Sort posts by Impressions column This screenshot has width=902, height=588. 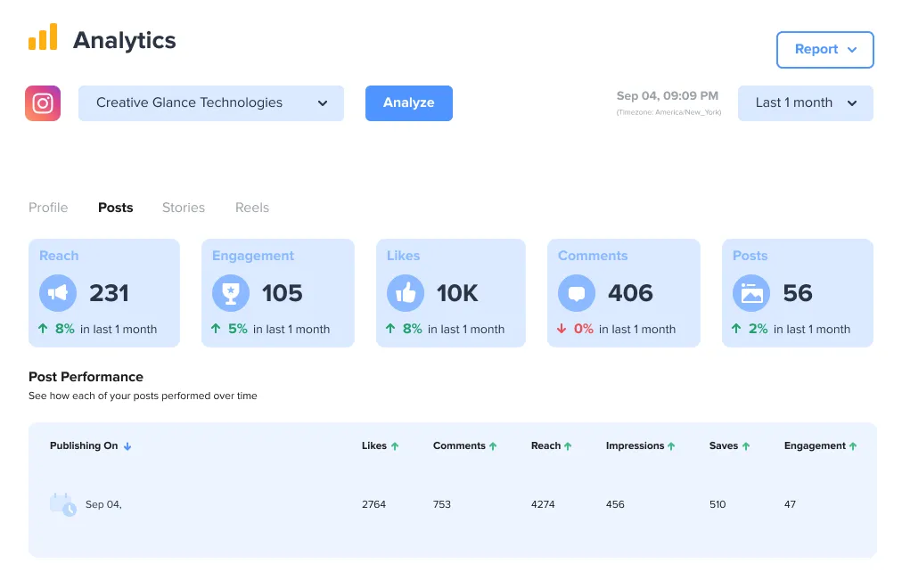click(640, 445)
